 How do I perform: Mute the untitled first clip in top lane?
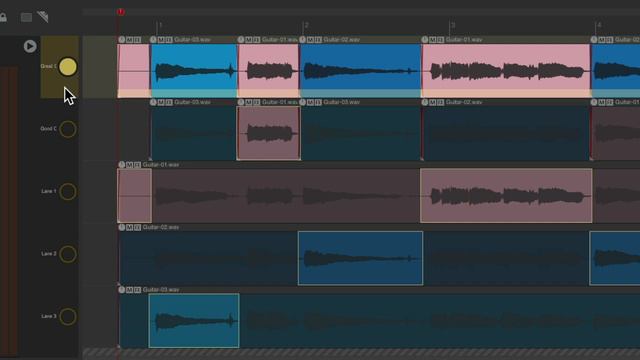(x=129, y=40)
